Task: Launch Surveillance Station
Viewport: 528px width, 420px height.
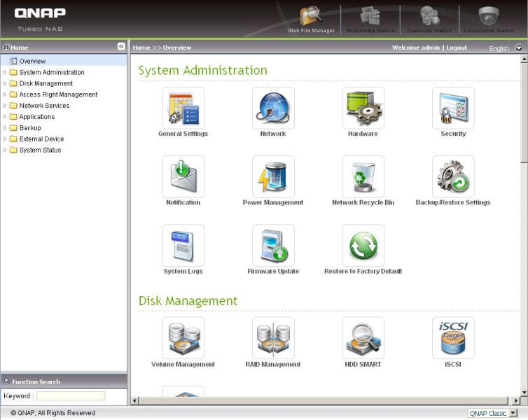Action: pos(489,19)
